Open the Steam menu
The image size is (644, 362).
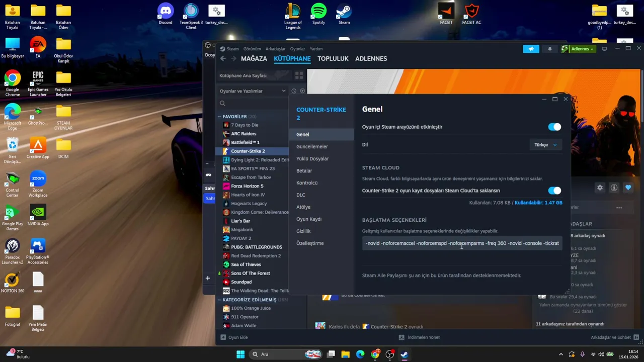[x=232, y=49]
